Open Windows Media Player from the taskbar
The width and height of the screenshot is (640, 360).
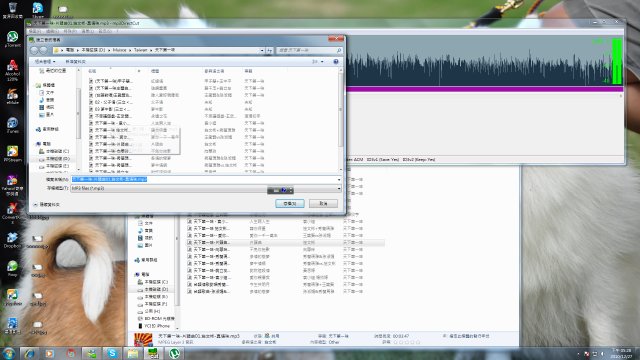coord(50,353)
